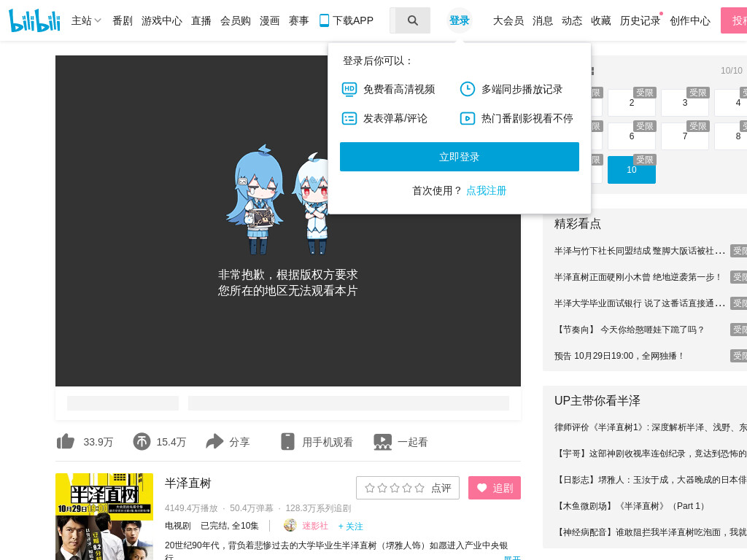Open 【日影志】堺雅人 video

click(650, 480)
